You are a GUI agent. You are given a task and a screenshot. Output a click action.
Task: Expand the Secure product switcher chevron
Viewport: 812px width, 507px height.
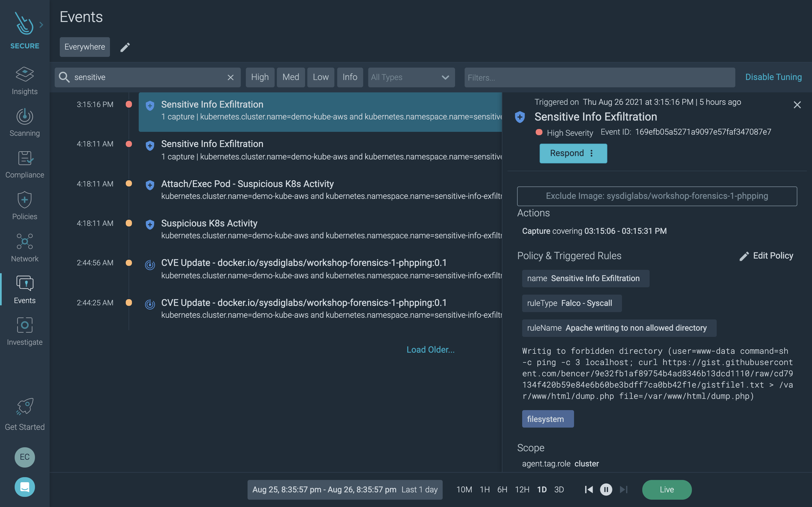[41, 25]
